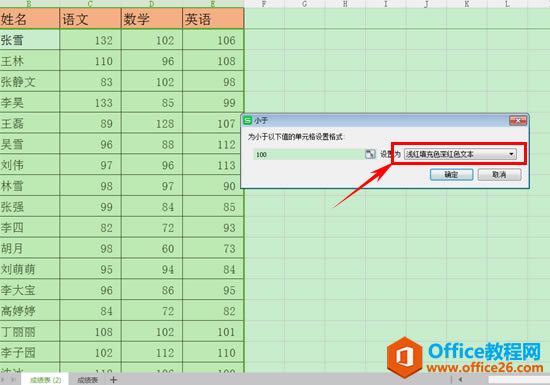The image size is (550, 385).
Task: Select the cell containing 张雪
Action: coord(29,40)
